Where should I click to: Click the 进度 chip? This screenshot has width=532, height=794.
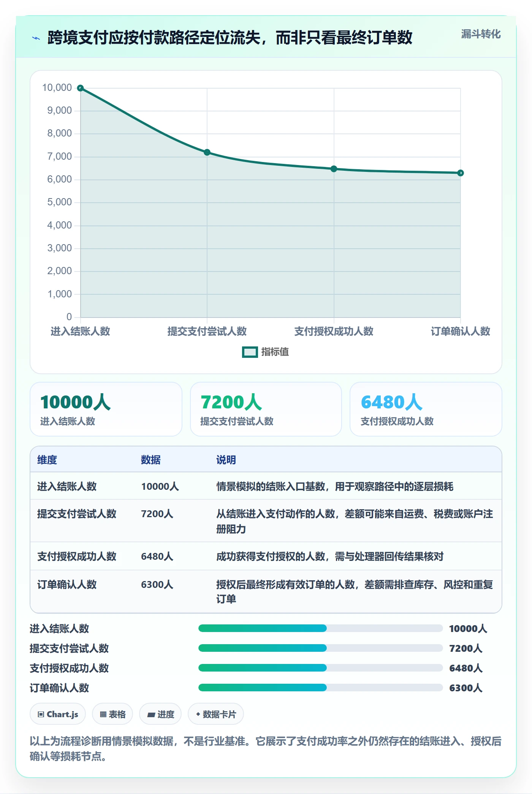tap(160, 714)
